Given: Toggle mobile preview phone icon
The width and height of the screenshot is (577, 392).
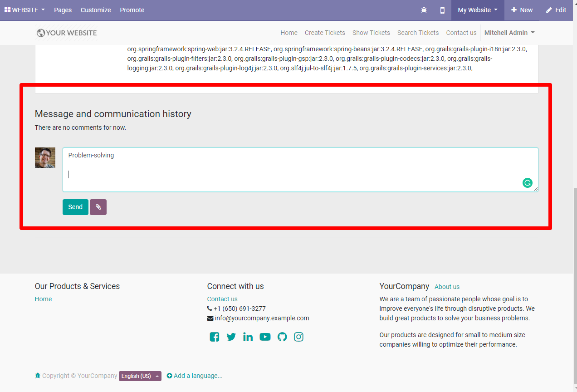Looking at the screenshot, I should [x=442, y=10].
